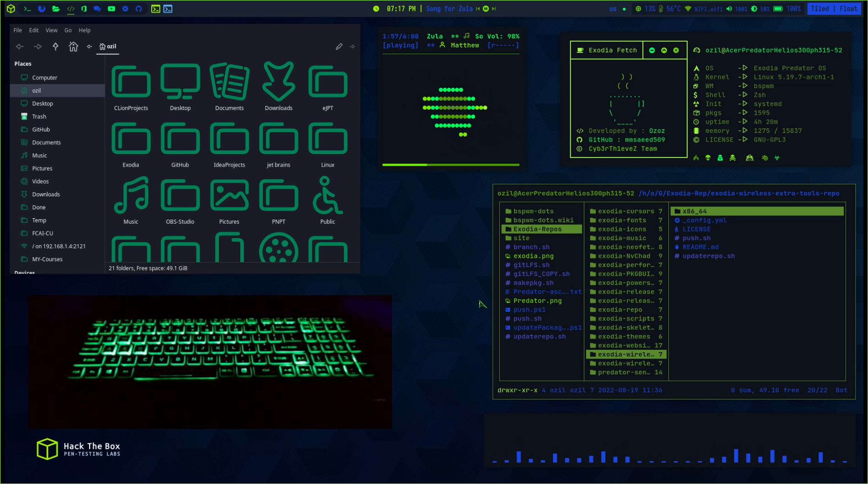
Task: Click the volume indicator in the top bar
Action: pos(737,9)
